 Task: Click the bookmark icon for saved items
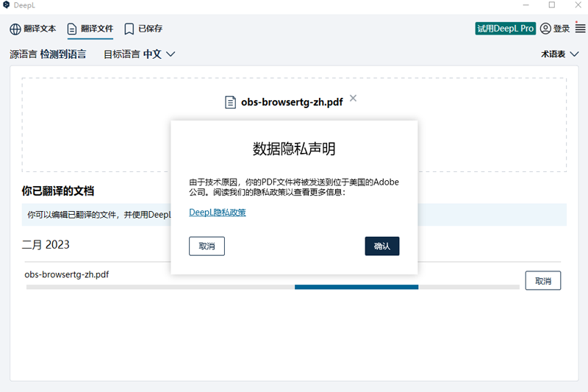coord(129,29)
